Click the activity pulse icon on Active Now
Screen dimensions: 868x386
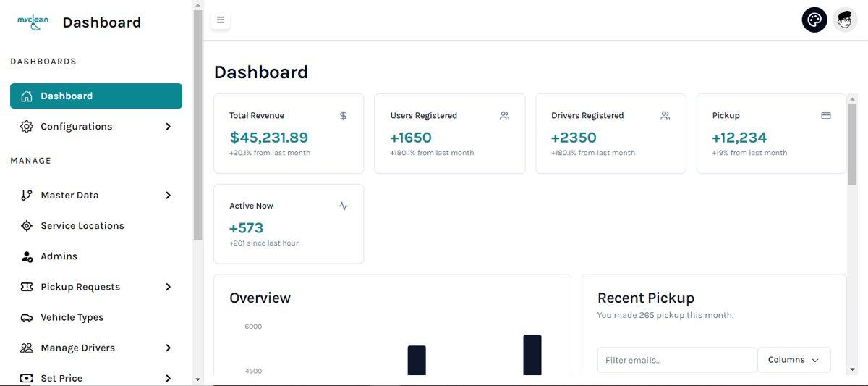[x=343, y=206]
